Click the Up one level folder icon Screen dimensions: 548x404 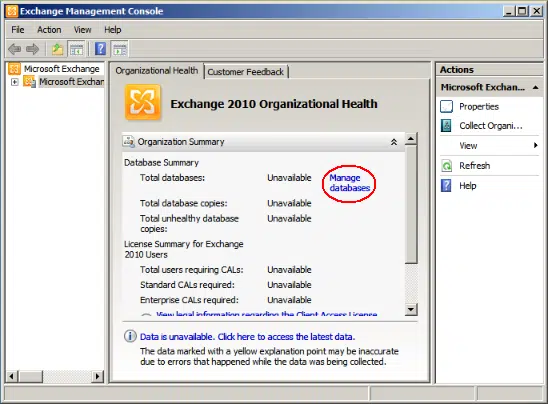57,49
